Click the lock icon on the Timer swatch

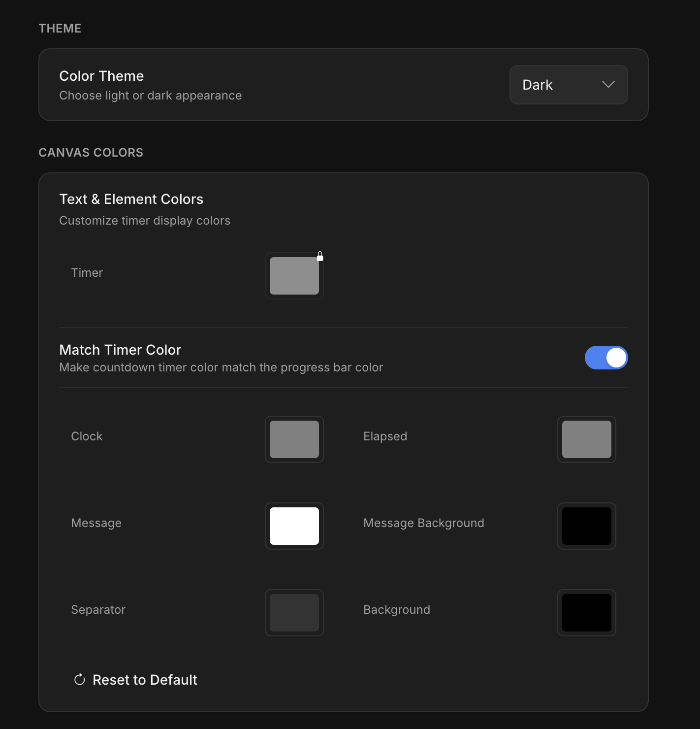tap(320, 256)
